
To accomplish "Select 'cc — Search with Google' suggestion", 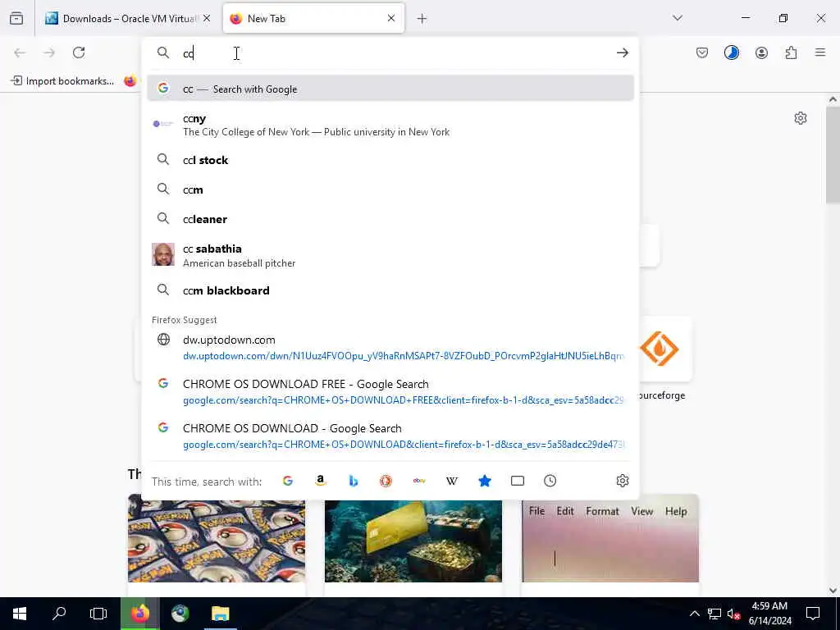I will pos(390,89).
